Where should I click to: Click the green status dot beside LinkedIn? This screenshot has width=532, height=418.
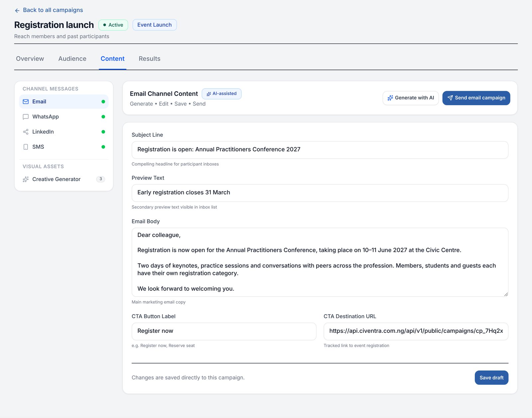tap(103, 132)
